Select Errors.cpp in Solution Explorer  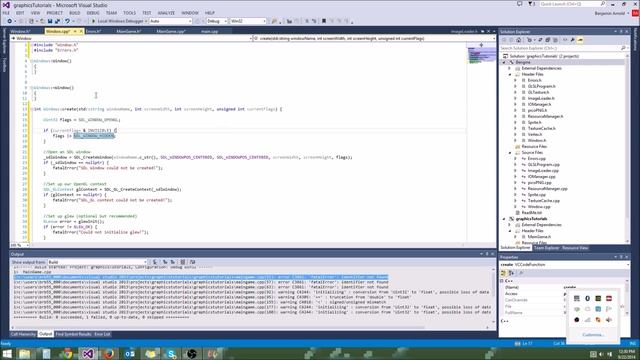click(x=536, y=158)
